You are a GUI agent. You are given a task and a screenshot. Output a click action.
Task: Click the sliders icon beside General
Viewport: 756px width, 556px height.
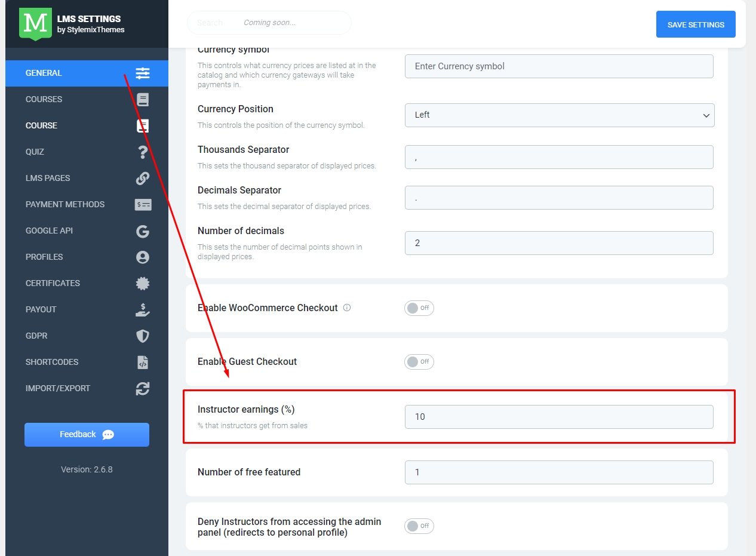(x=142, y=73)
